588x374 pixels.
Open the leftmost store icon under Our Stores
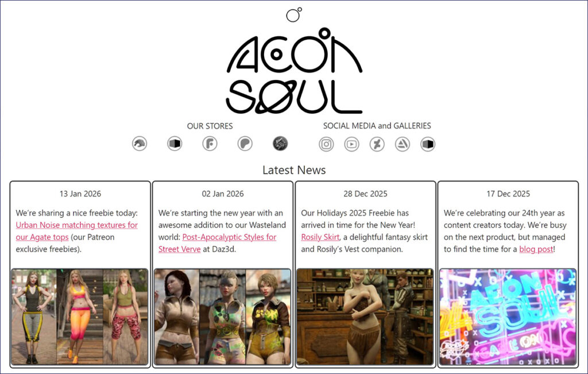click(139, 144)
